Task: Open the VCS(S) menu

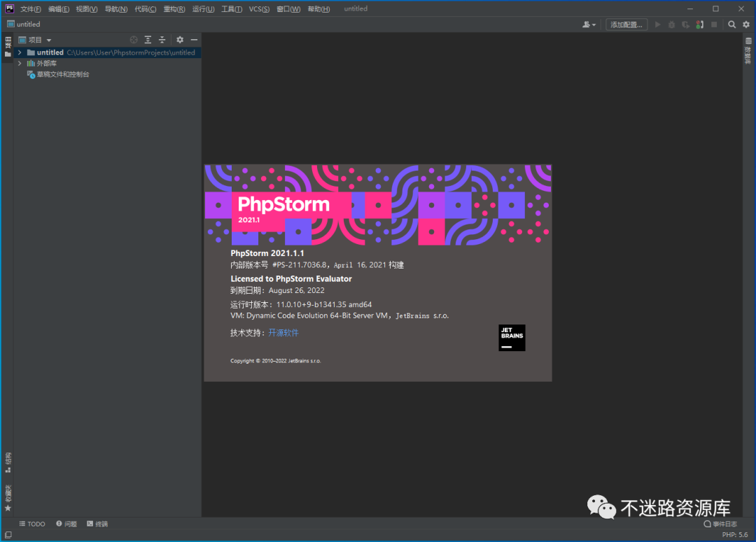Action: coord(259,9)
